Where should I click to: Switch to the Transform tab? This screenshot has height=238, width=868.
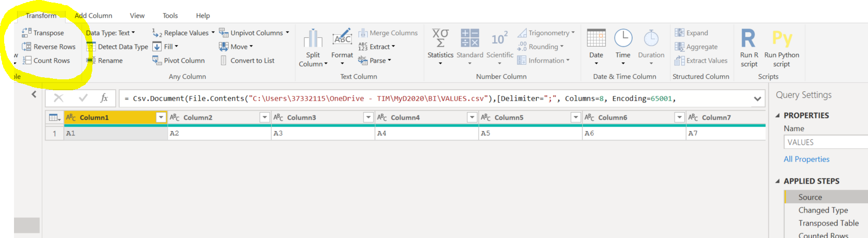tap(41, 16)
